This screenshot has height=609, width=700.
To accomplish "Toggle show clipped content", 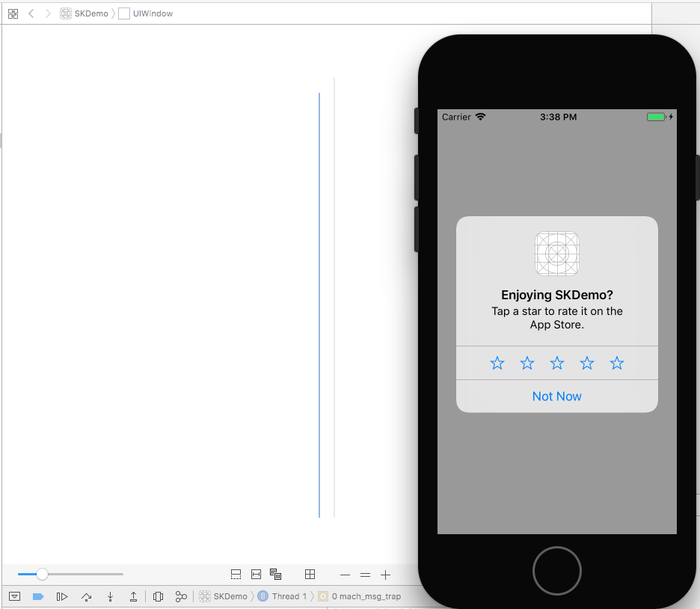I will pos(236,575).
